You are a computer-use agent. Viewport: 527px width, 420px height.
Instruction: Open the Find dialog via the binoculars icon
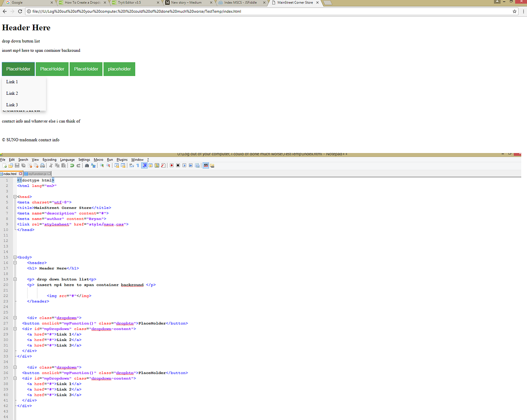tap(86, 165)
